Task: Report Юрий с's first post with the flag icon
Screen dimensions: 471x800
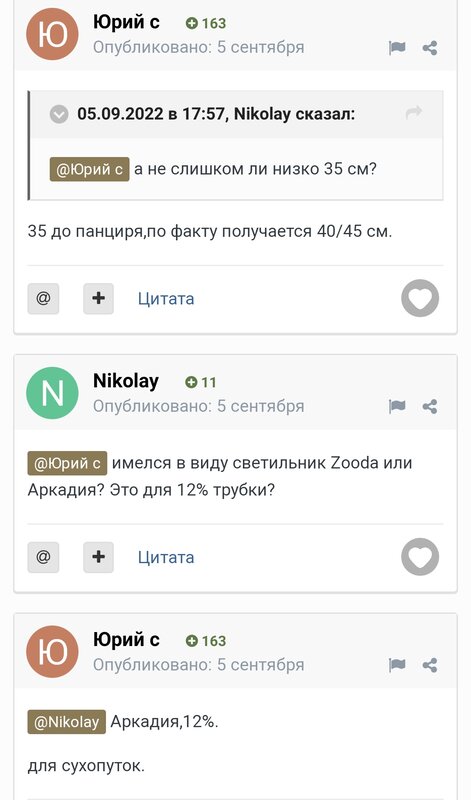Action: pyautogui.click(x=397, y=48)
